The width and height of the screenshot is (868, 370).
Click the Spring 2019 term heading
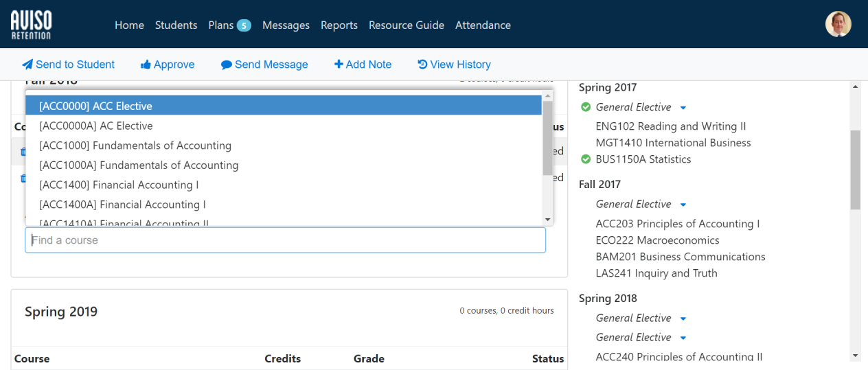tap(61, 312)
